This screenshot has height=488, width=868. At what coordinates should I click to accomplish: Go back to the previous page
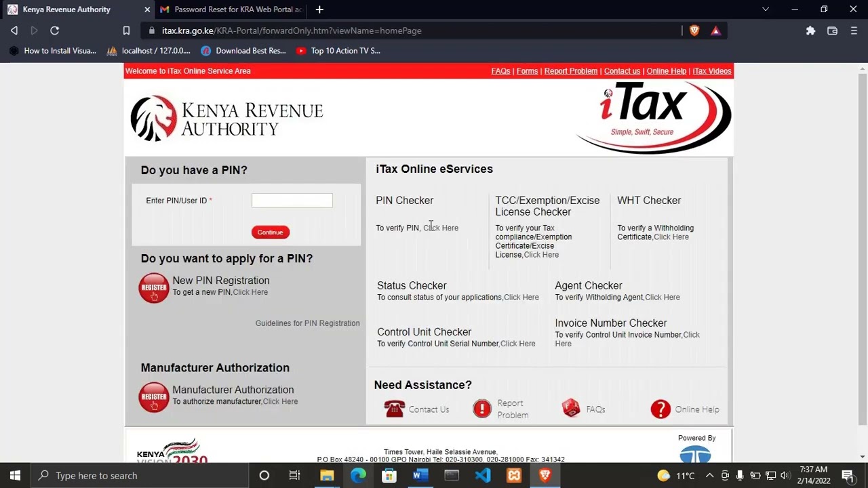pos(14,30)
